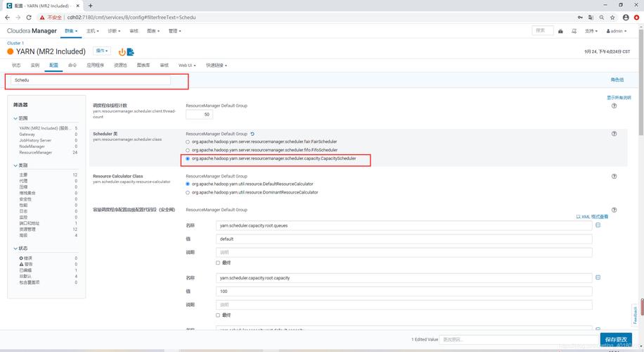Select the FairScheduler radio option
The image size is (644, 352).
(x=188, y=142)
